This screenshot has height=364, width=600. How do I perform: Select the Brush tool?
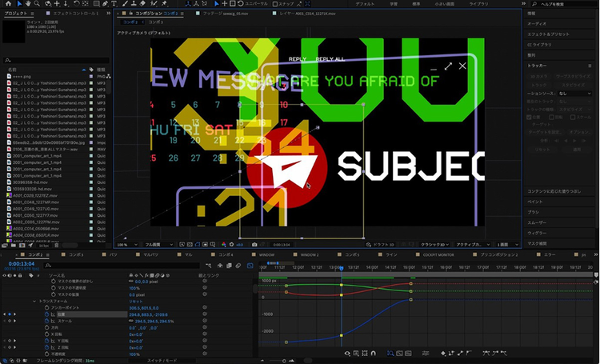coord(125,3)
